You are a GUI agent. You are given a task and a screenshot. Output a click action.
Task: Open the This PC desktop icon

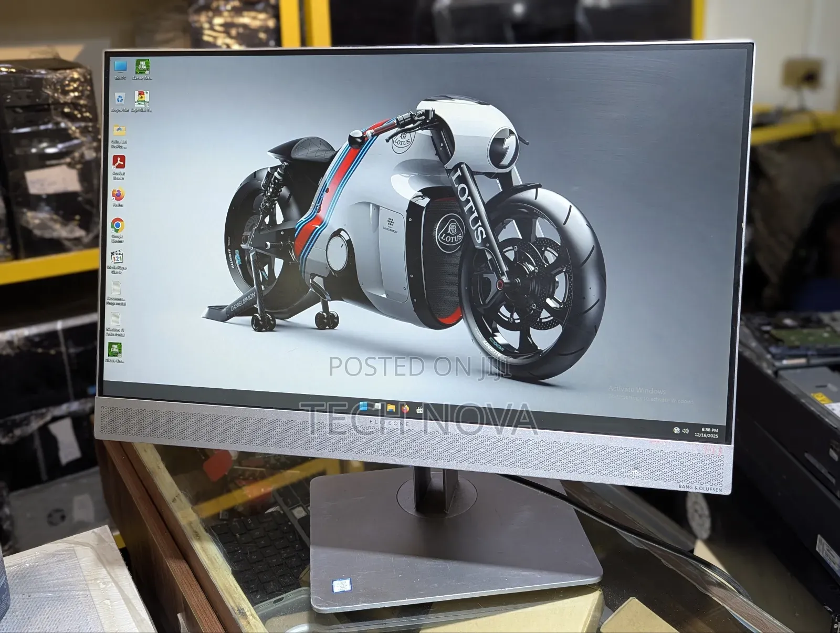(x=120, y=69)
